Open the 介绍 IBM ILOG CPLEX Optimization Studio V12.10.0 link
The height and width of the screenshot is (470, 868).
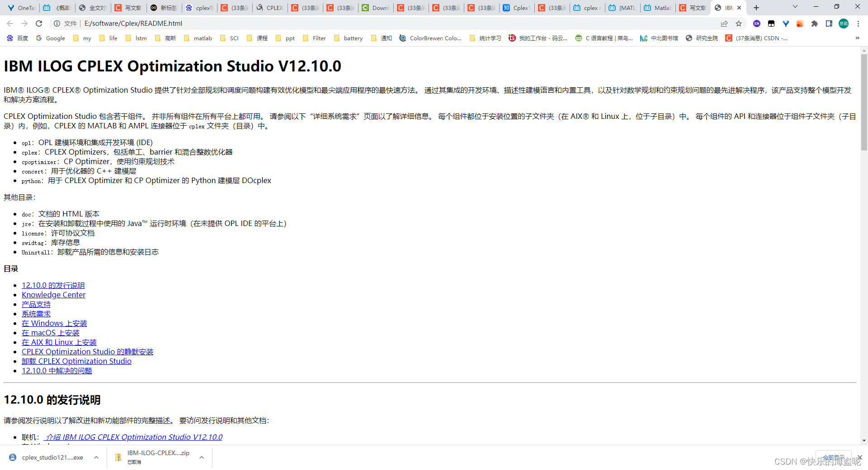click(x=133, y=437)
